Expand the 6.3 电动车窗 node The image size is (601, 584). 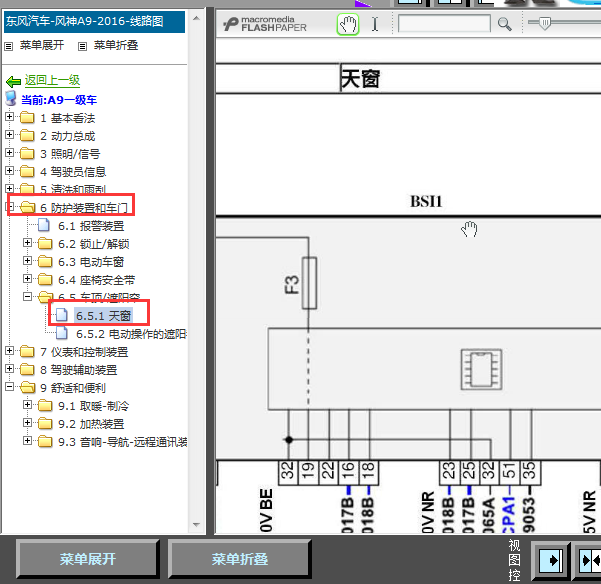coord(27,261)
